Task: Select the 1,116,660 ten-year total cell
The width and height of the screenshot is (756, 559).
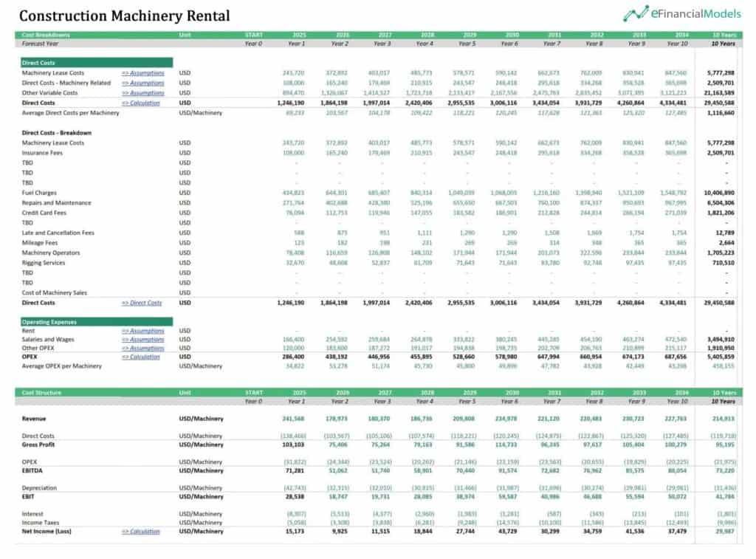Action: click(x=721, y=113)
